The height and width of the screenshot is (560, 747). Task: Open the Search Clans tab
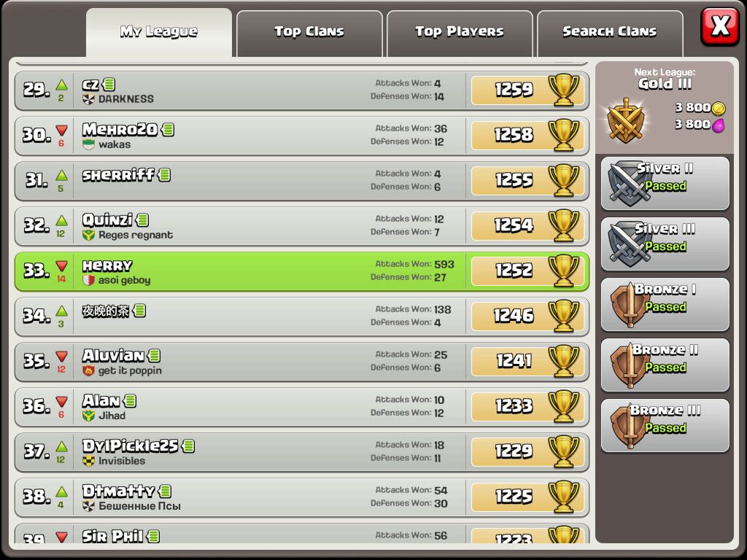tap(609, 33)
